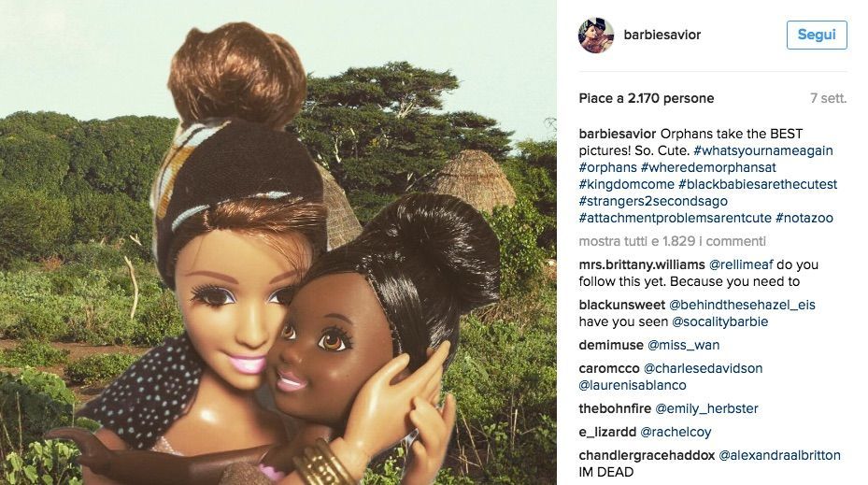View the 2.170 likes count
The image size is (868, 485).
[647, 98]
